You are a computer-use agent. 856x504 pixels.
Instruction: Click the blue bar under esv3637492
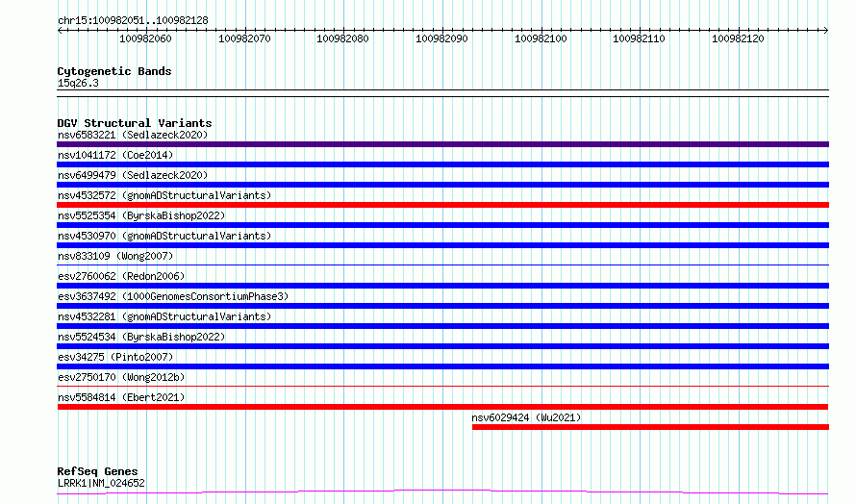click(442, 306)
